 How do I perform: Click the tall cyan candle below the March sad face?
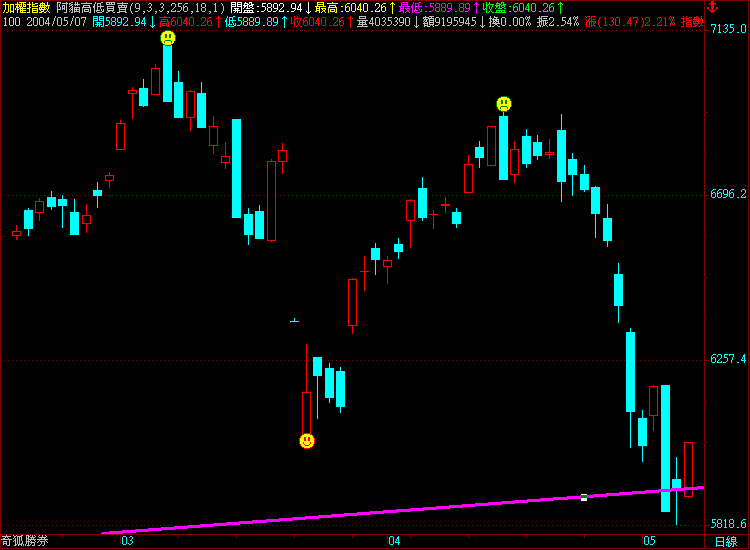[x=167, y=73]
